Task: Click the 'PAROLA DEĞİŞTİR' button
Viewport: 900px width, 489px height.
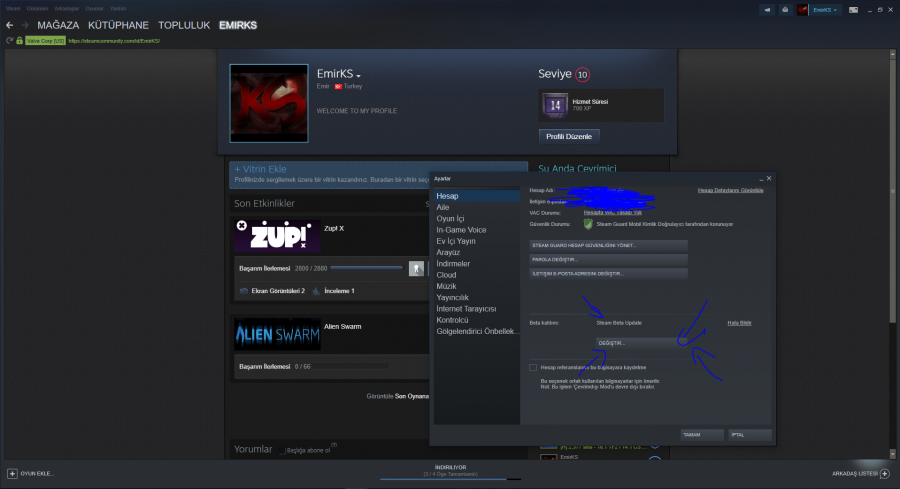Action: click(x=608, y=259)
